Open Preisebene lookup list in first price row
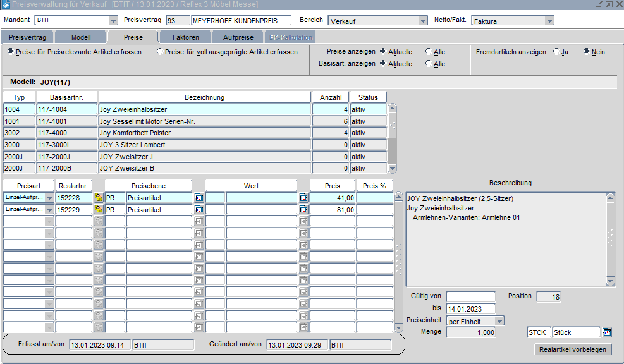624x364 pixels. click(199, 198)
